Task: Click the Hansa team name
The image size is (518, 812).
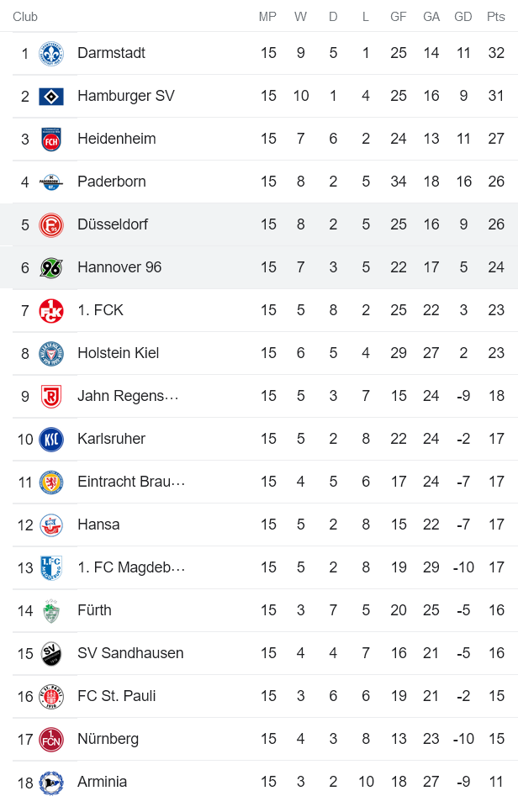Action: pos(98,524)
